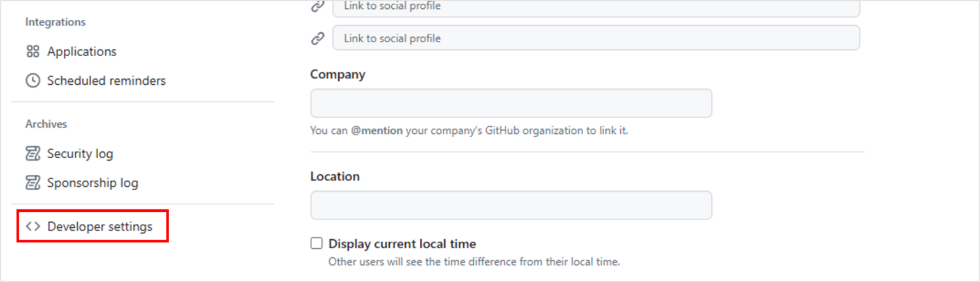The height and width of the screenshot is (282, 980).
Task: Open Applications settings page
Action: click(82, 51)
